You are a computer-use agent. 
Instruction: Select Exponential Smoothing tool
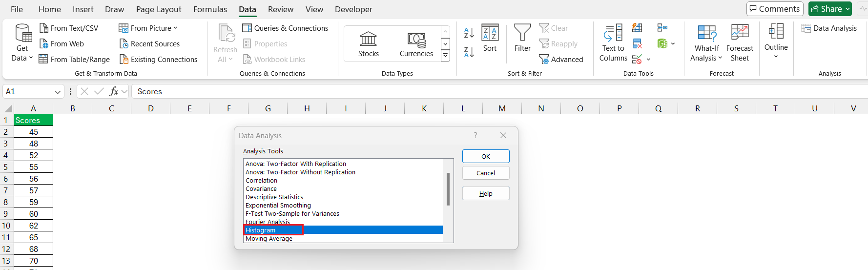(x=343, y=205)
